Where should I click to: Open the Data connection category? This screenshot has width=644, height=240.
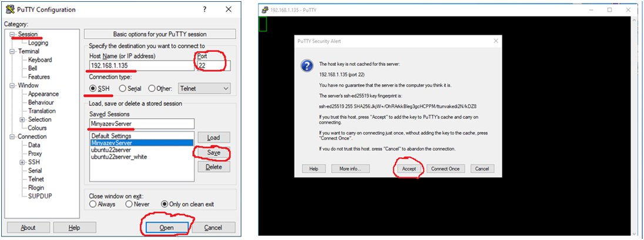coord(34,145)
